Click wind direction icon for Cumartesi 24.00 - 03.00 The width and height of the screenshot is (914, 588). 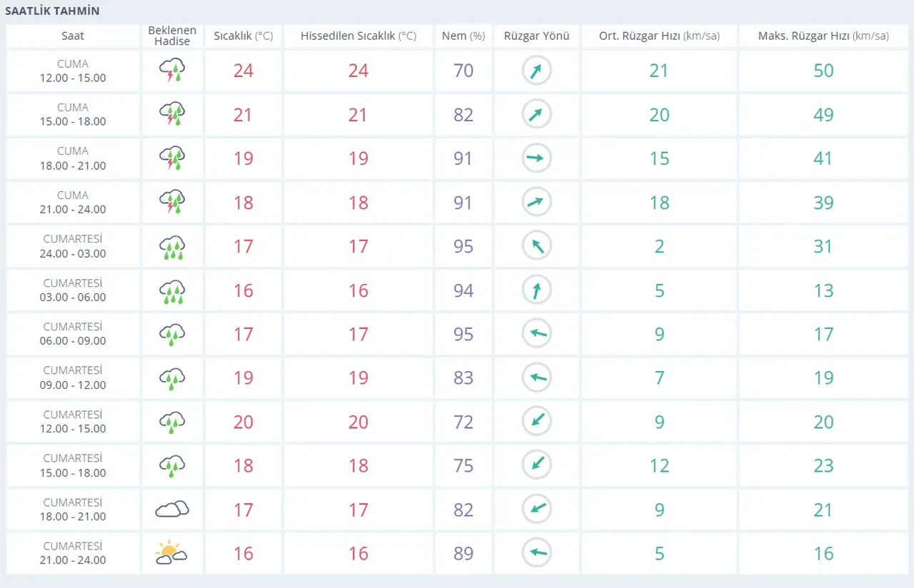click(x=536, y=246)
